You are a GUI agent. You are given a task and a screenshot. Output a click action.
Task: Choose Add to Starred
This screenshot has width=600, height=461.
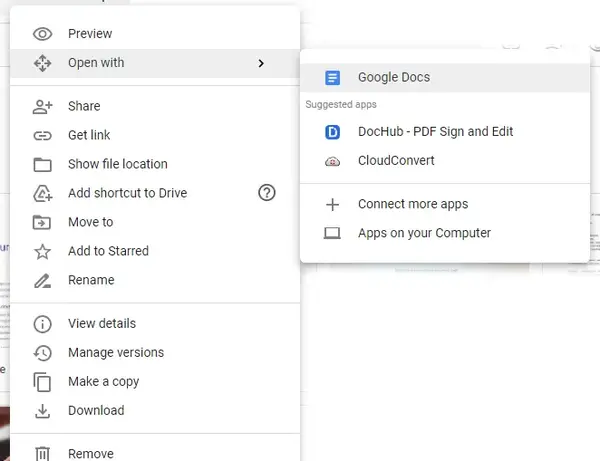pos(155,251)
